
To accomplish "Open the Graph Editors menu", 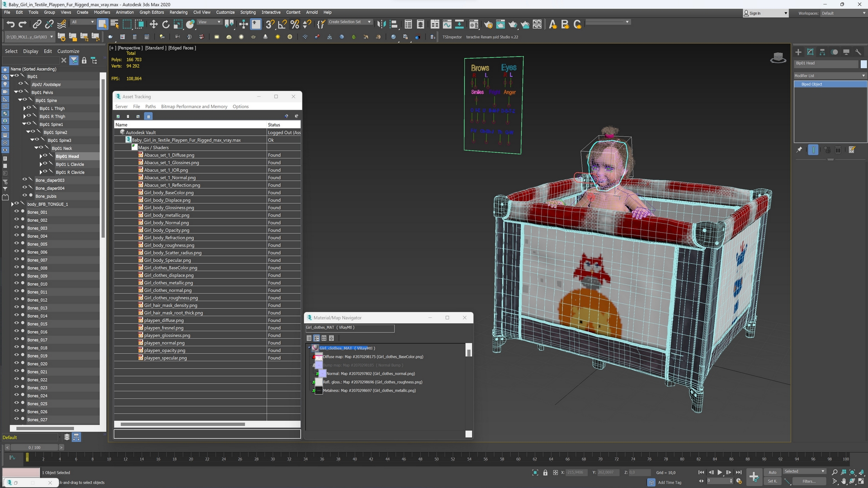I will pyautogui.click(x=151, y=12).
